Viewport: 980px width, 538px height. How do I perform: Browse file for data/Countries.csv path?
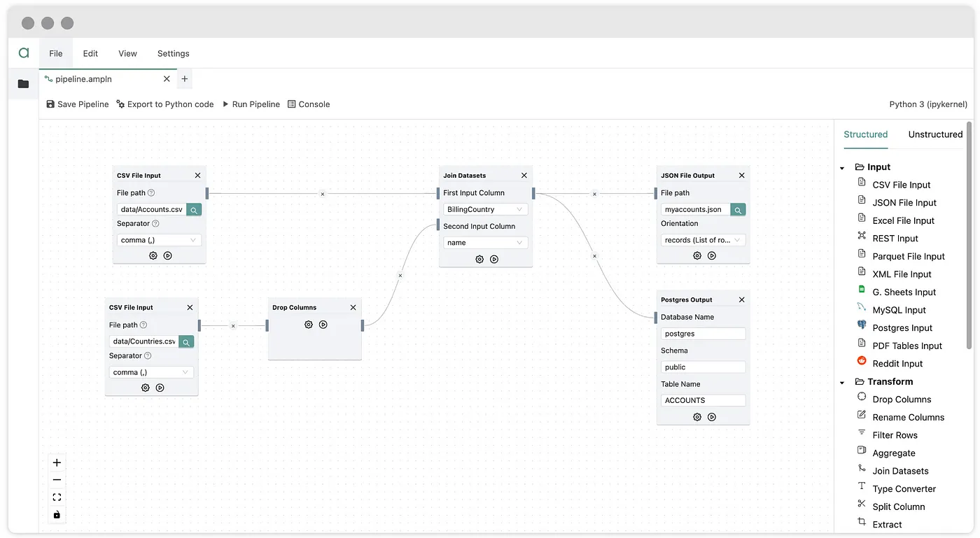(x=186, y=341)
